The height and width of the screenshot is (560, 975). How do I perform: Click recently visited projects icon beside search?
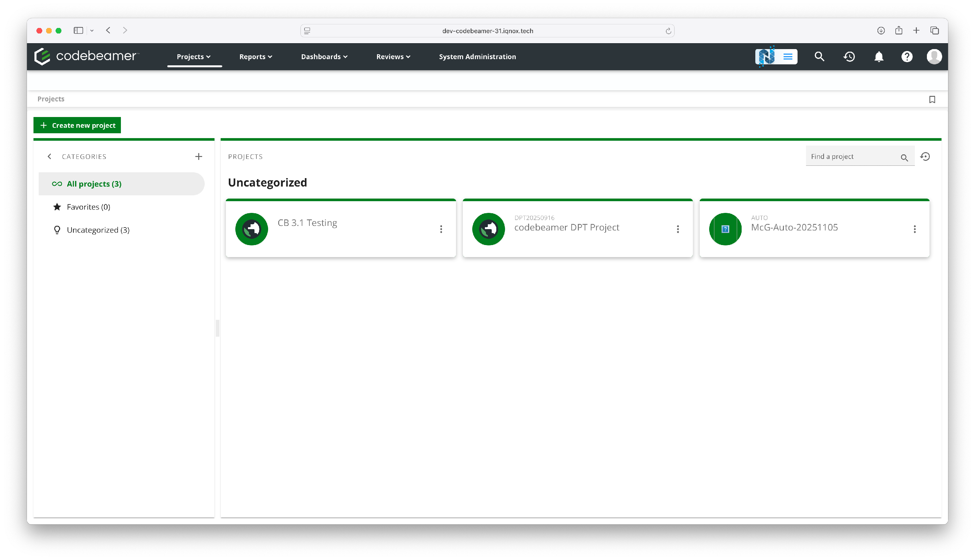pos(925,157)
